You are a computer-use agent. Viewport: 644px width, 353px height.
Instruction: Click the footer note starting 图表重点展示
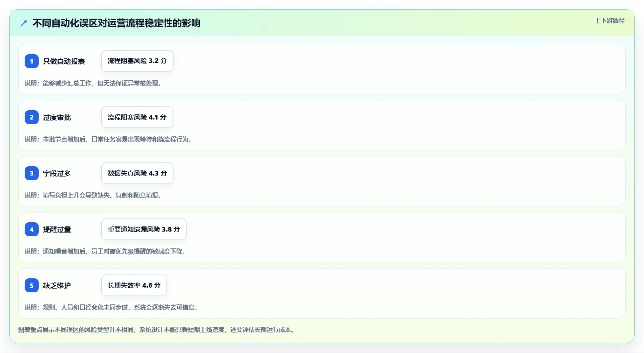pyautogui.click(x=156, y=330)
